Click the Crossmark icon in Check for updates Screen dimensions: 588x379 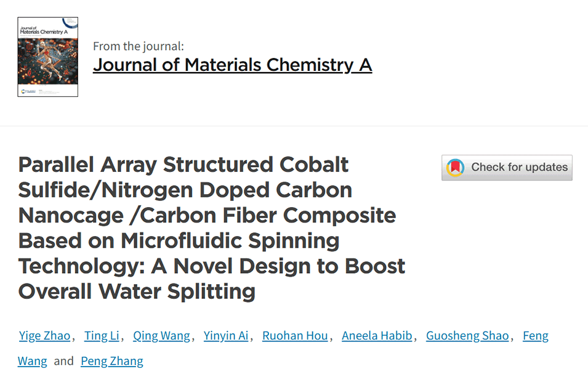pyautogui.click(x=455, y=168)
